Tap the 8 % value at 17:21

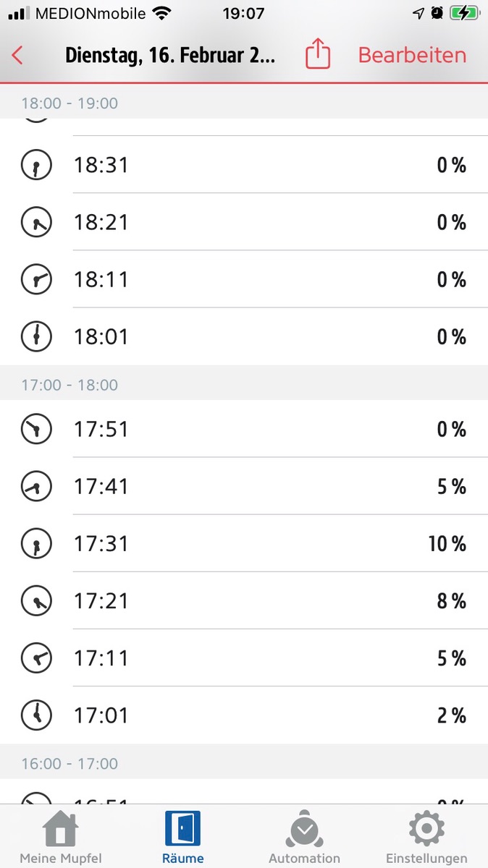451,601
